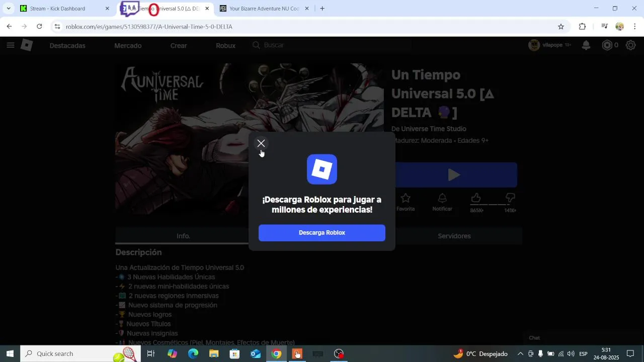The width and height of the screenshot is (644, 362).
Task: Open Chrome three-dot menu
Action: 635,27
